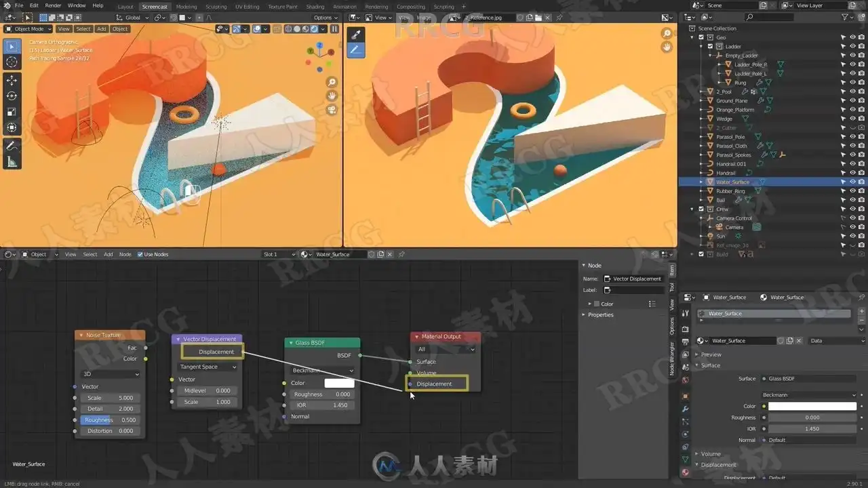Expand the Preview panel in material properties
This screenshot has width=868, height=488.
[x=711, y=354]
